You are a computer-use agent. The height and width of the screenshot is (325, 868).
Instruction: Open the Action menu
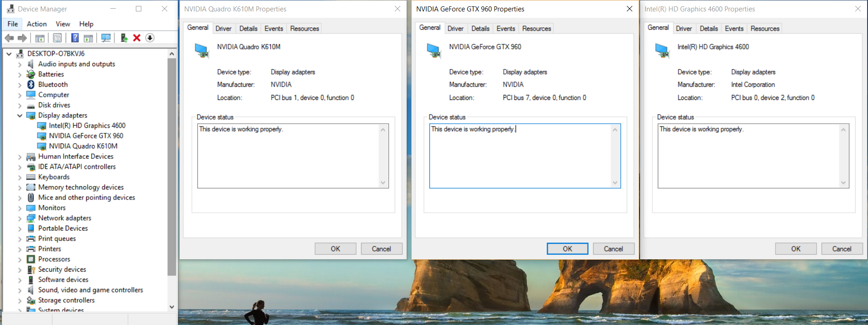36,24
